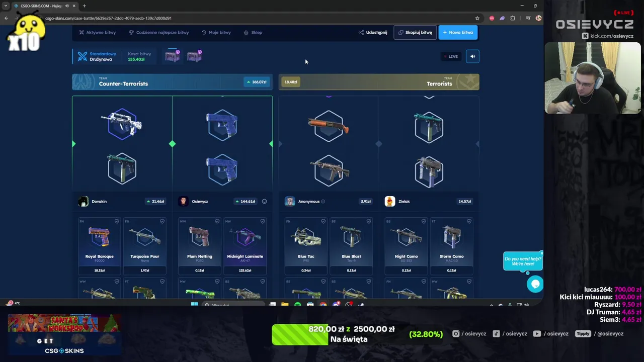Go to the Moje bitwy tab

pyautogui.click(x=216, y=32)
